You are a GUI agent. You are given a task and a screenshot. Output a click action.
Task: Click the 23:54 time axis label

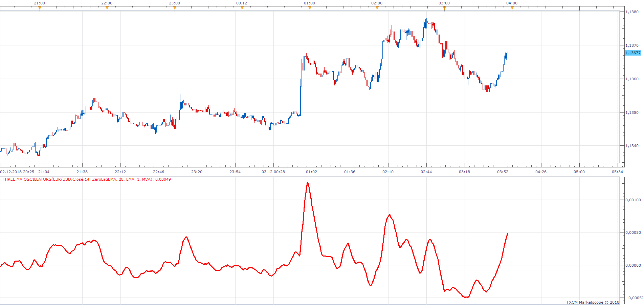coord(235,172)
